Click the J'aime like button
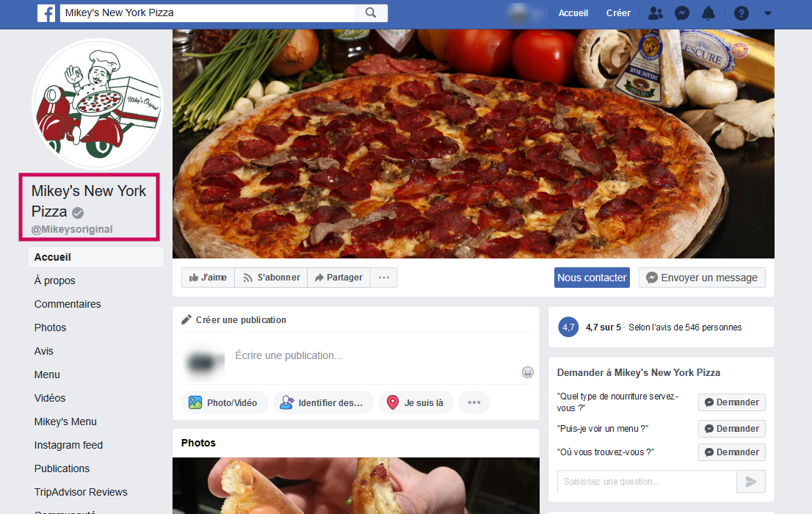The height and width of the screenshot is (514, 812). pyautogui.click(x=209, y=278)
